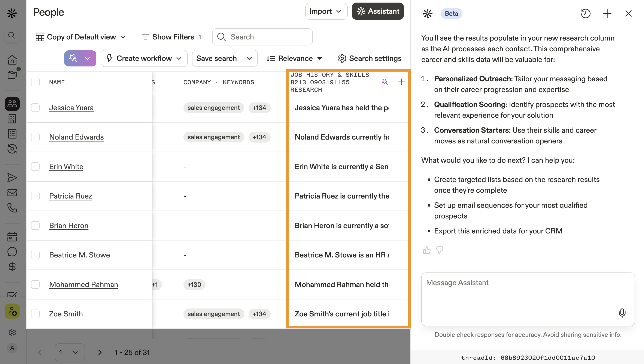The width and height of the screenshot is (644, 364).
Task: Give thumbs up on assistant response
Action: click(427, 250)
